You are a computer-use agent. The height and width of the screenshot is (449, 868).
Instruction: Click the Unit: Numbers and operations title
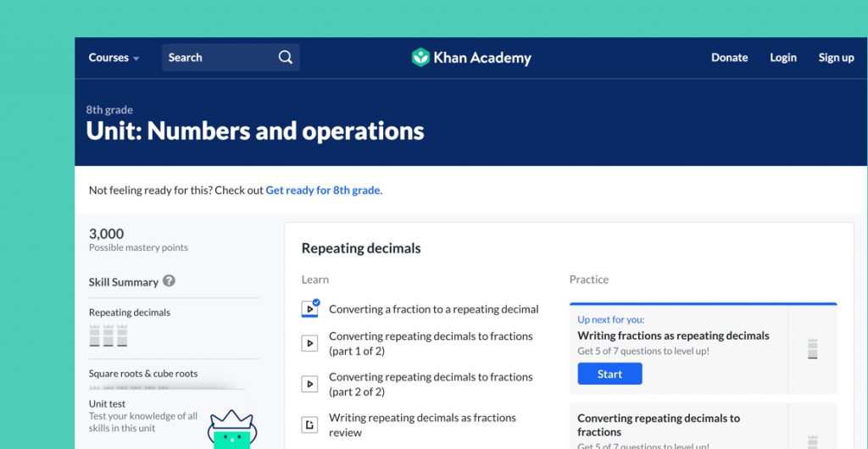pos(255,131)
